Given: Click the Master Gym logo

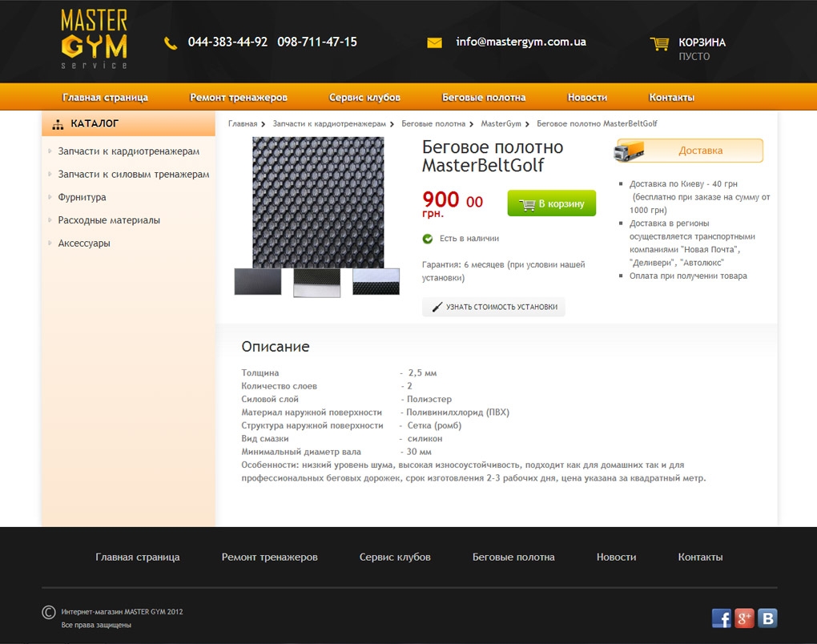Looking at the screenshot, I should 94,39.
